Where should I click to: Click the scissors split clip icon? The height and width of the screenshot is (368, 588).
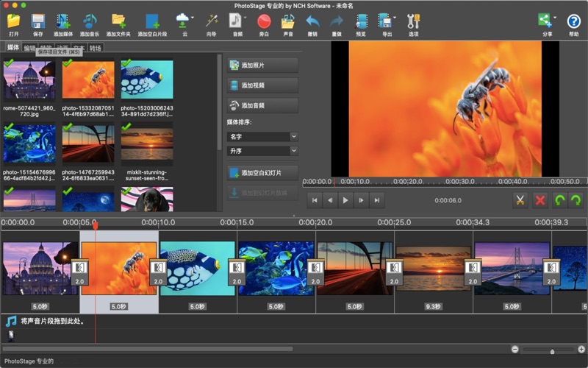click(520, 199)
